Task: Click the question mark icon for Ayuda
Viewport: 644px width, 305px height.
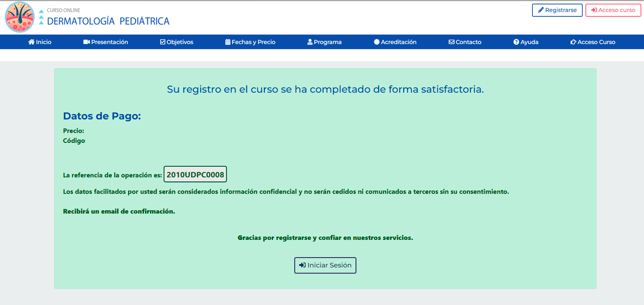Action: (516, 42)
